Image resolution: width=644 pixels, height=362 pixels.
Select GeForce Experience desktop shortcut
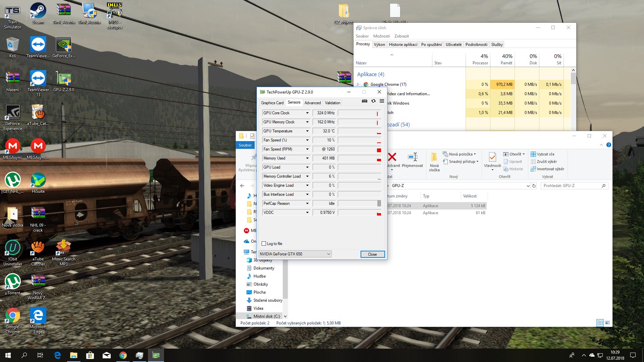pyautogui.click(x=12, y=117)
